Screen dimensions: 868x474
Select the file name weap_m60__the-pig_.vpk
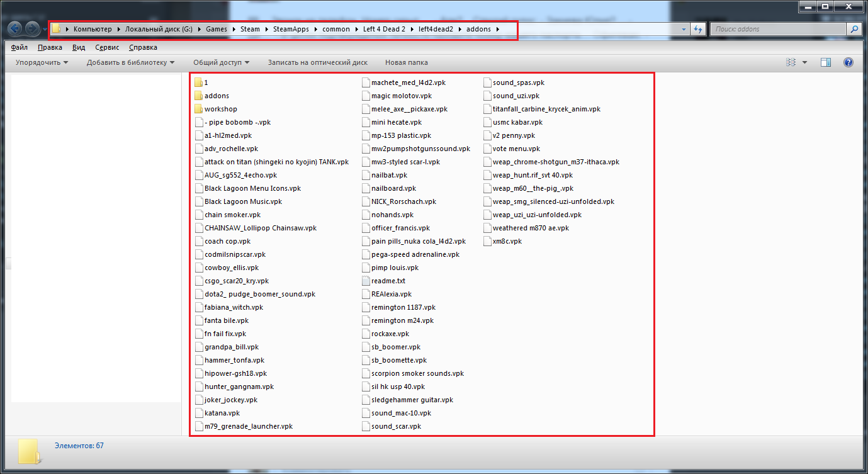click(x=533, y=188)
